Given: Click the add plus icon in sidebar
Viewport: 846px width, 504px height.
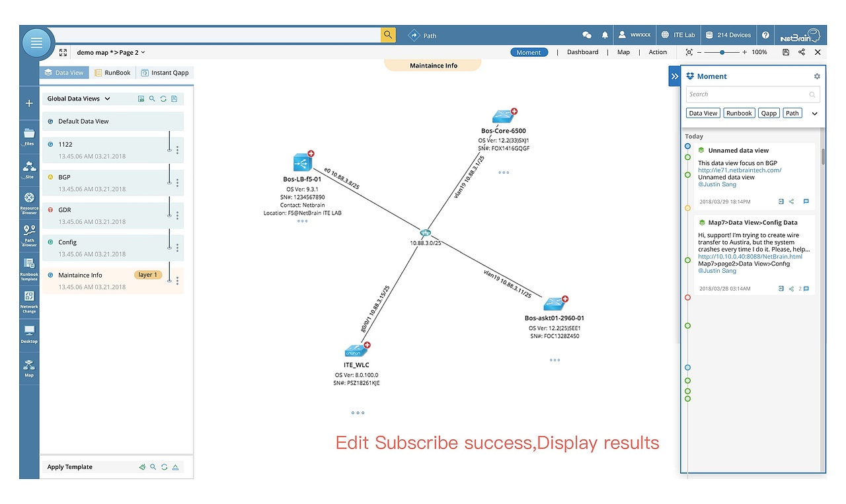Looking at the screenshot, I should click(29, 103).
